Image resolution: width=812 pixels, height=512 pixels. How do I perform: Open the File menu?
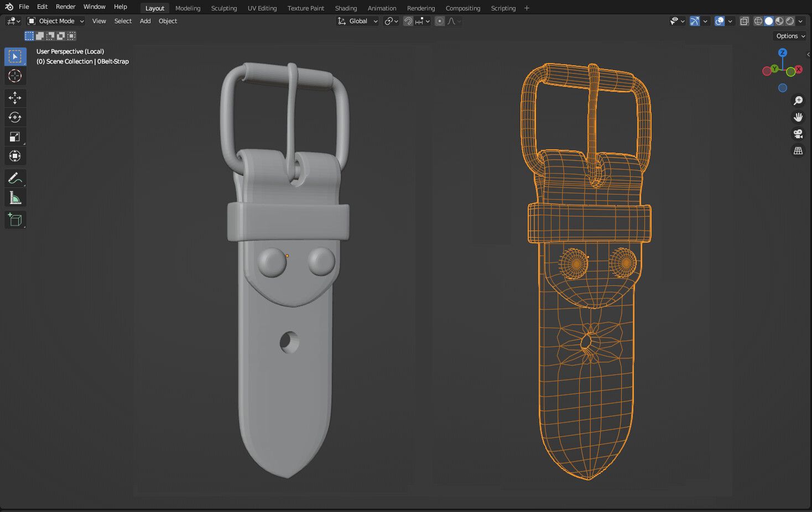(x=24, y=7)
